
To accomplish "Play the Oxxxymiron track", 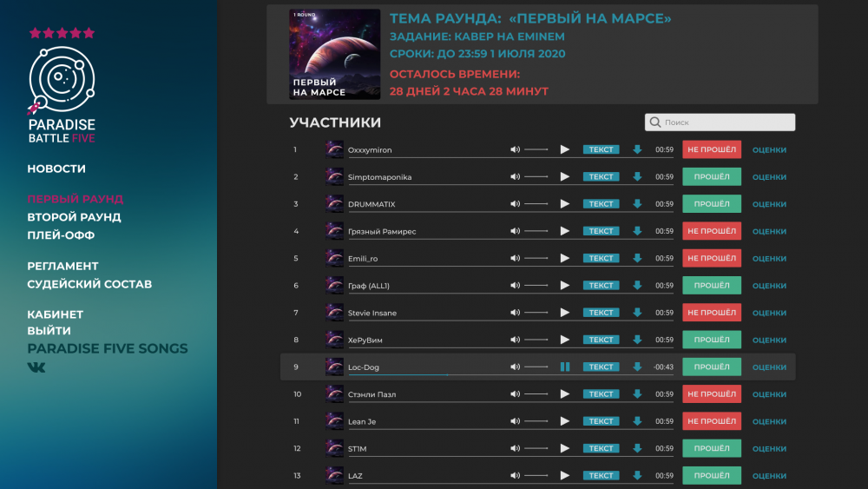I will pyautogui.click(x=565, y=149).
